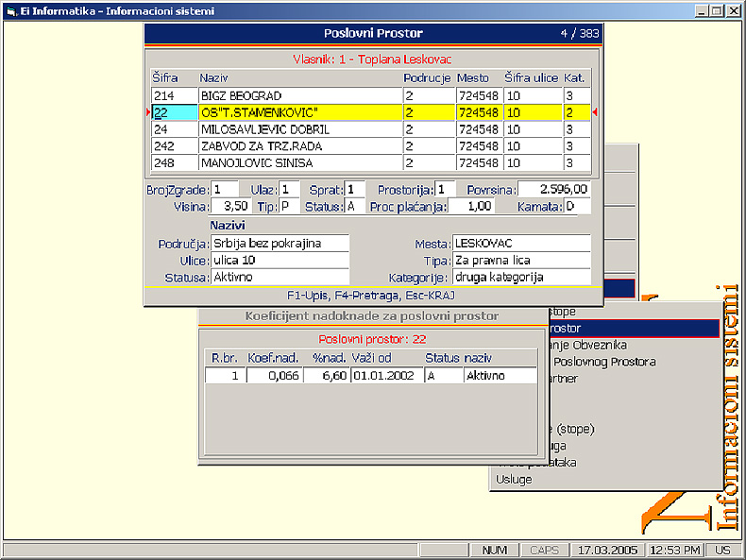Click the Mesta field showing LESKOVAC

[520, 244]
